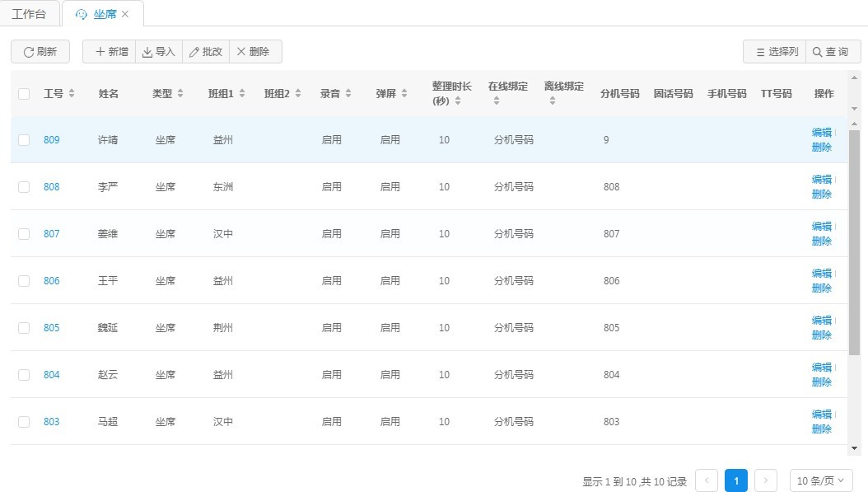
Task: Open the 10 条/页 page size dropdown
Action: (x=820, y=481)
